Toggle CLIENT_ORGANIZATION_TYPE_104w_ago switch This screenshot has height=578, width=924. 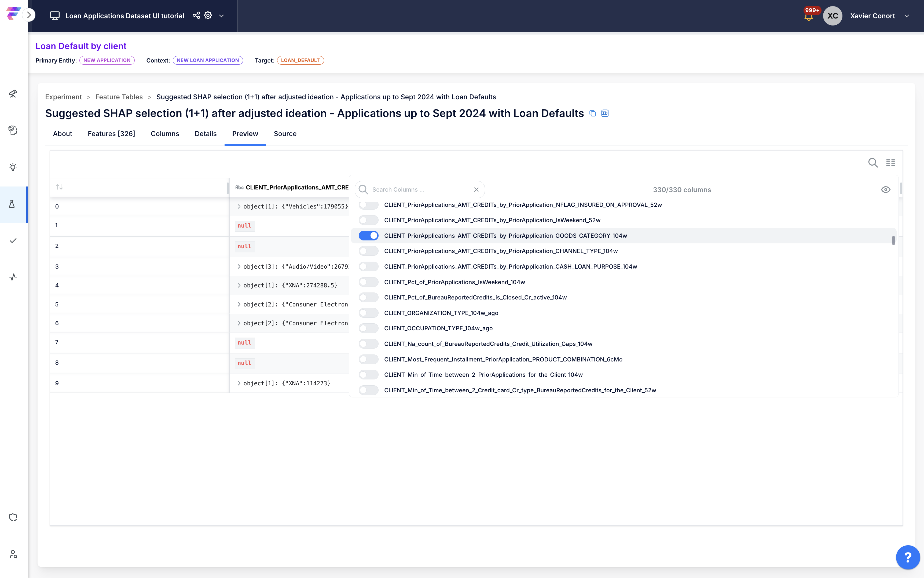pyautogui.click(x=368, y=313)
